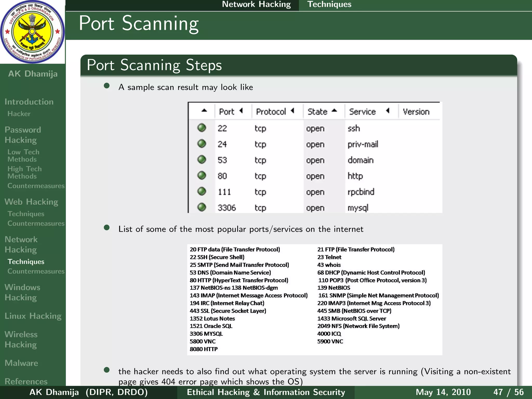
Task: Jump to the Malware section in the sidebar
Action: 21,363
